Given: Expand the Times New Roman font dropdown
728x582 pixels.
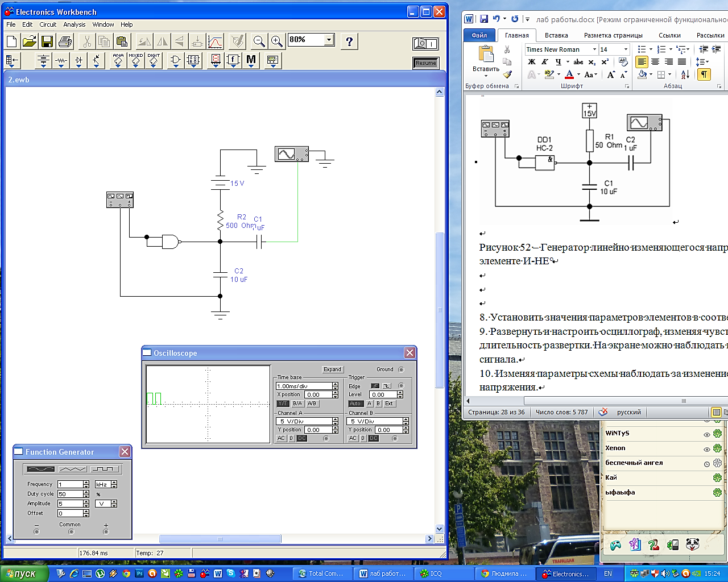Looking at the screenshot, I should 594,49.
